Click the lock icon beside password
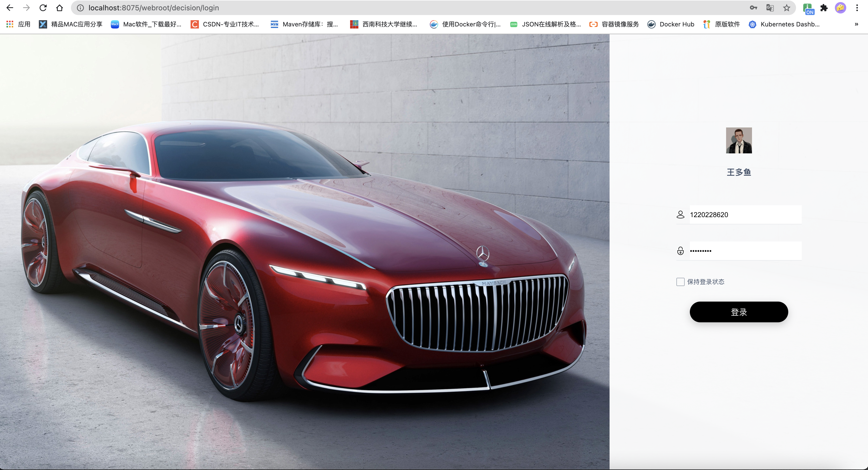868x470 pixels. coord(680,251)
